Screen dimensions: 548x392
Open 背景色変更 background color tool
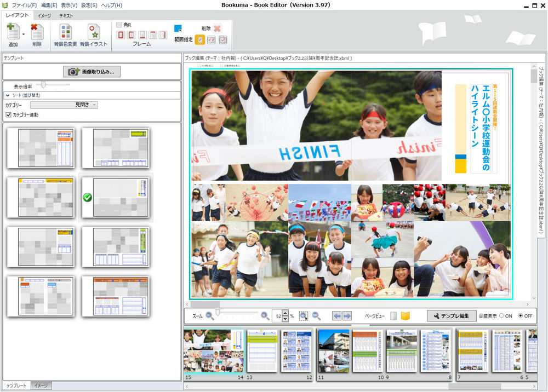coord(66,32)
